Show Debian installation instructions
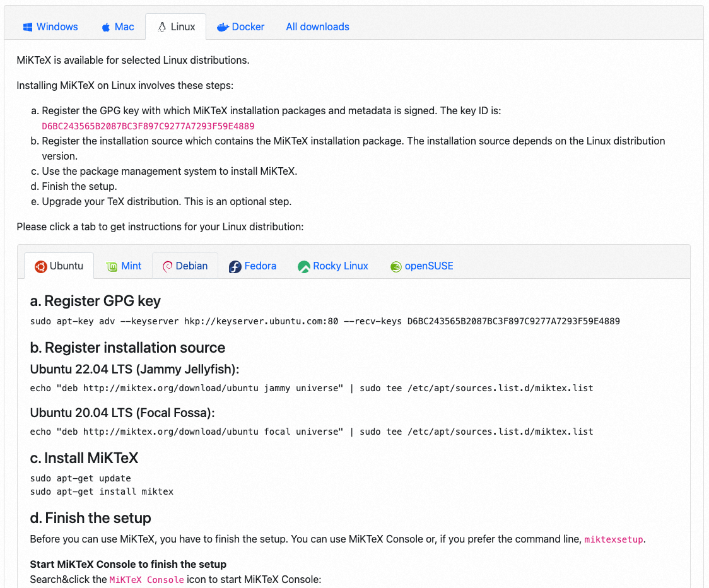This screenshot has height=588, width=709. [185, 266]
